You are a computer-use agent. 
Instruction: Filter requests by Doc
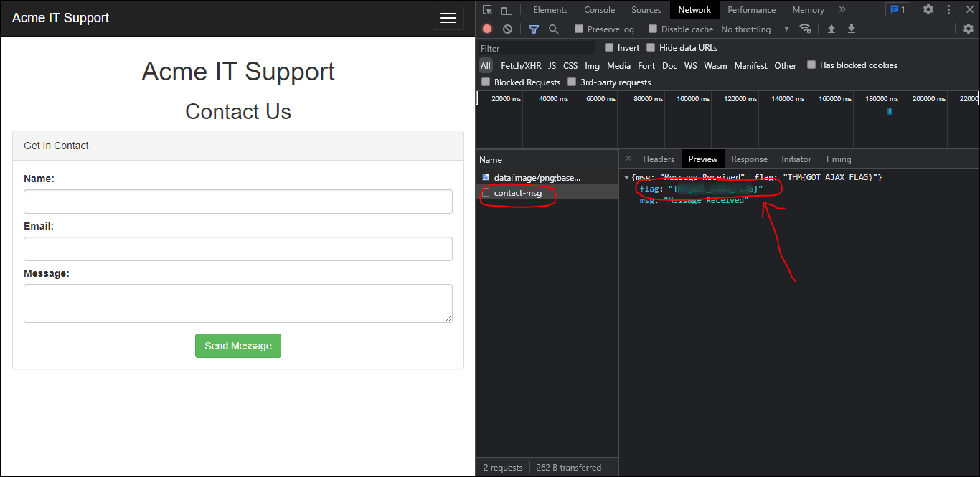click(x=669, y=65)
